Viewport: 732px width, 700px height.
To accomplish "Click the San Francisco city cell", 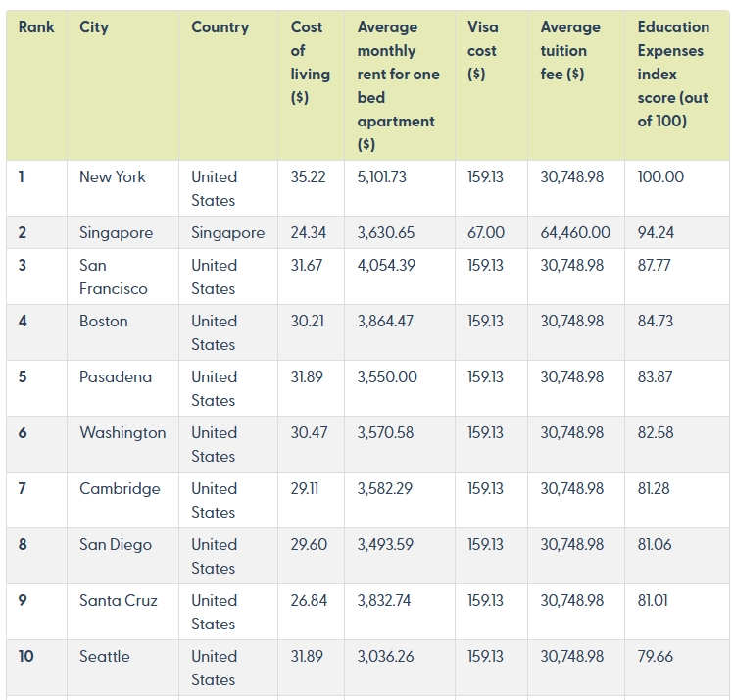I will click(113, 276).
